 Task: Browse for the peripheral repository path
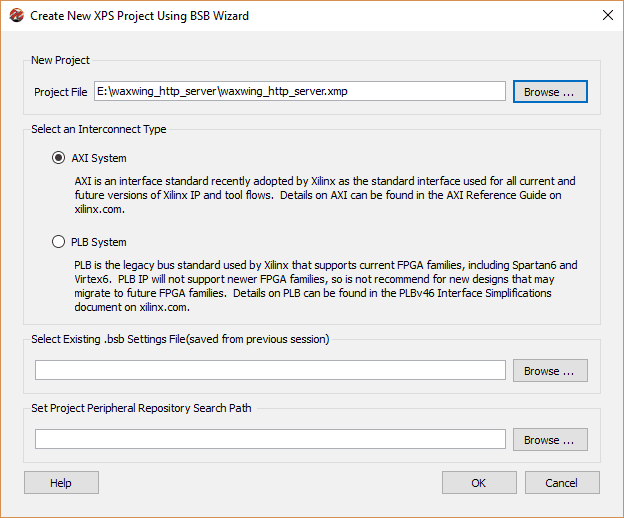550,440
